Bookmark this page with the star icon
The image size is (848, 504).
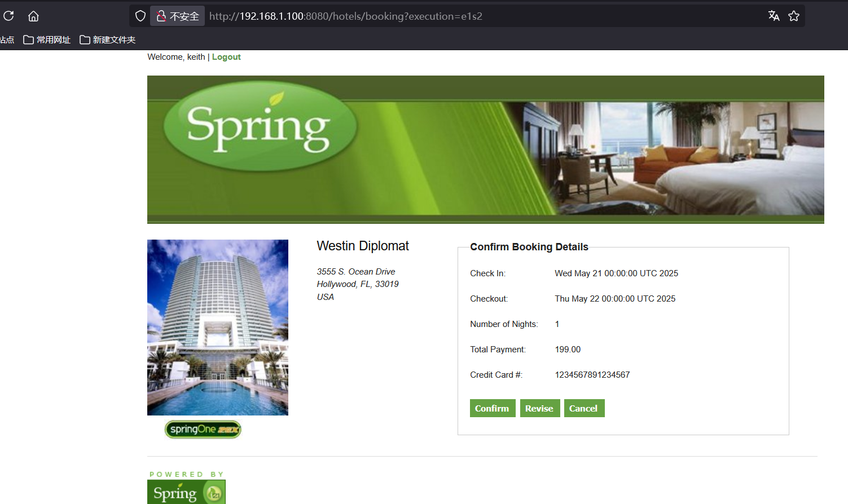794,16
